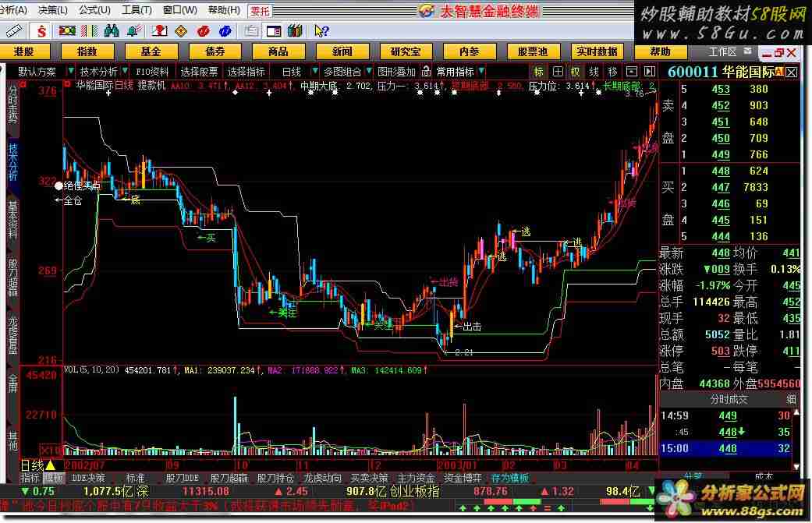Select the 基本资料 vertical side tab
Viewport: 812px width, 523px height.
(12, 220)
